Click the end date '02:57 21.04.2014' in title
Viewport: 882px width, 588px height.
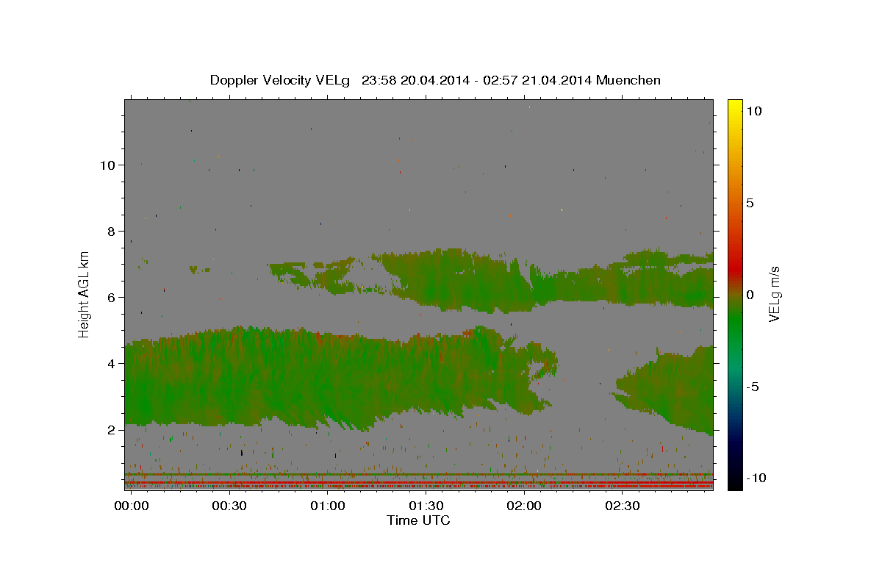[x=538, y=80]
